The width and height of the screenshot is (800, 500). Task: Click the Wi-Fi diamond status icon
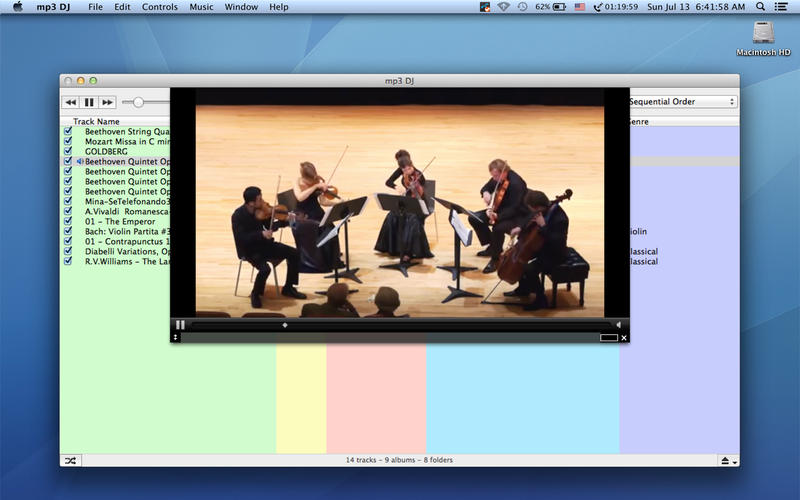tap(504, 7)
